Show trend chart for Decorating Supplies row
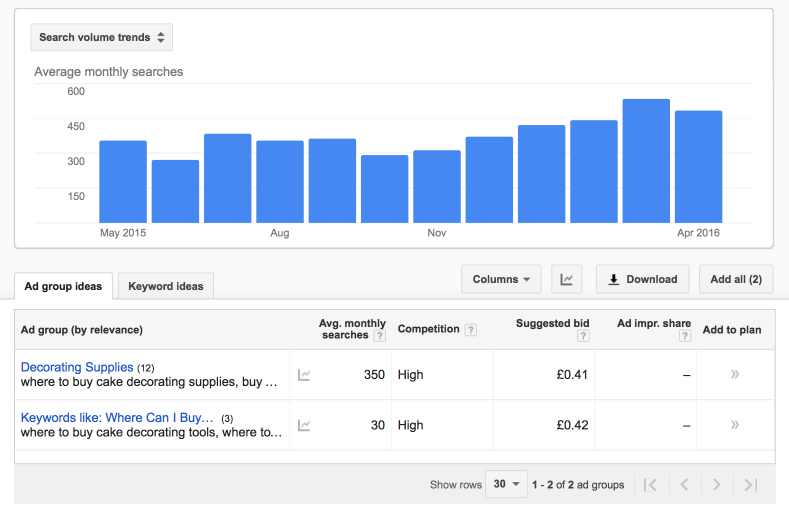The image size is (789, 521). point(304,375)
